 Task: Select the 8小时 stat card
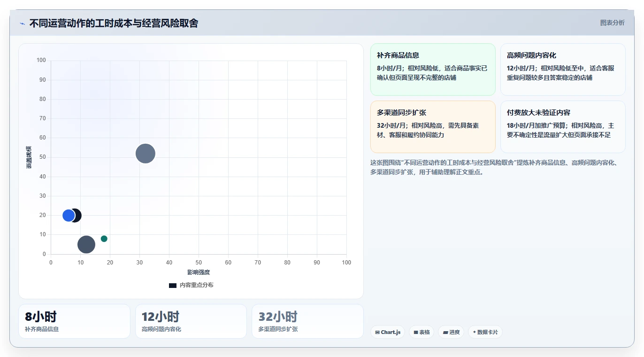coord(74,321)
